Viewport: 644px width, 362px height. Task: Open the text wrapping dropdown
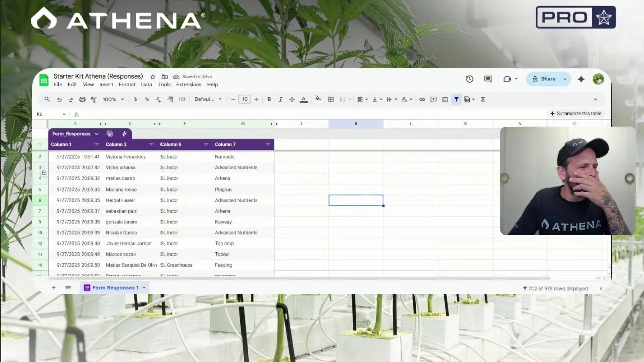pos(391,99)
